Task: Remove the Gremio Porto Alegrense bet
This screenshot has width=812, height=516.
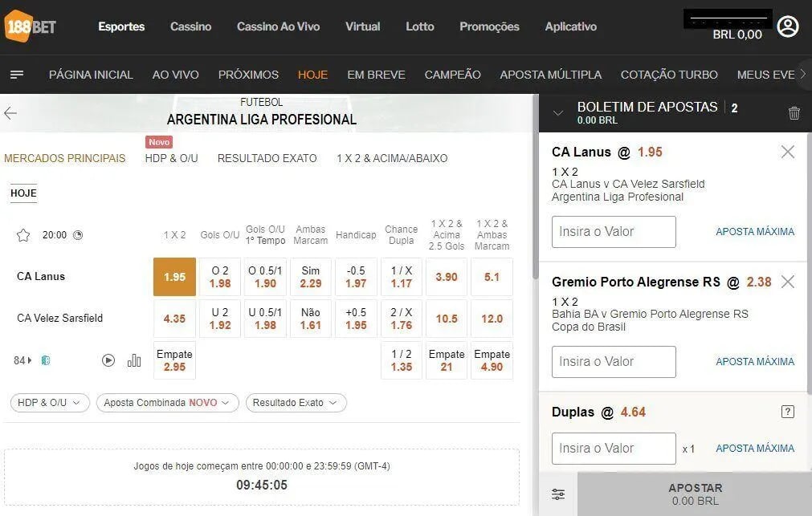Action: (x=788, y=282)
